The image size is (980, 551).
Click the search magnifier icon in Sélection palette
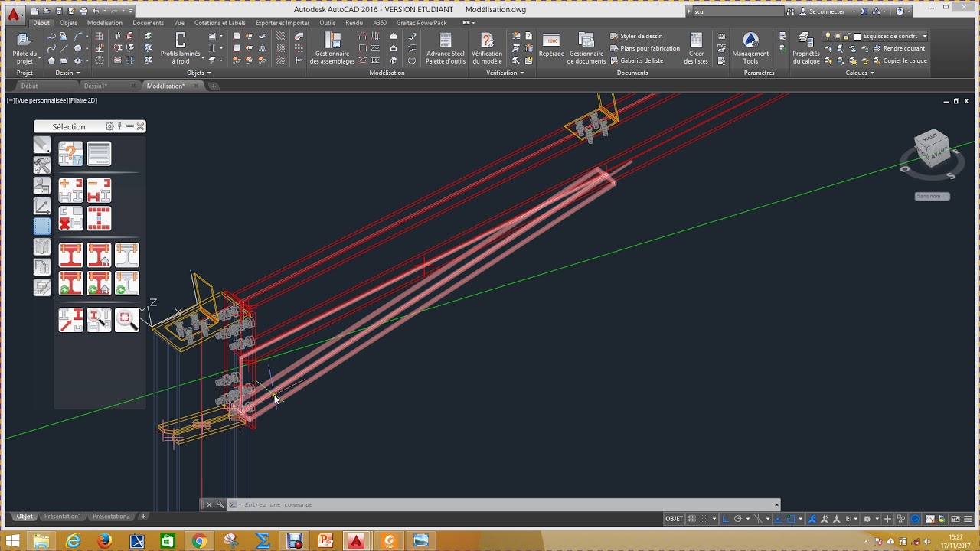(127, 319)
